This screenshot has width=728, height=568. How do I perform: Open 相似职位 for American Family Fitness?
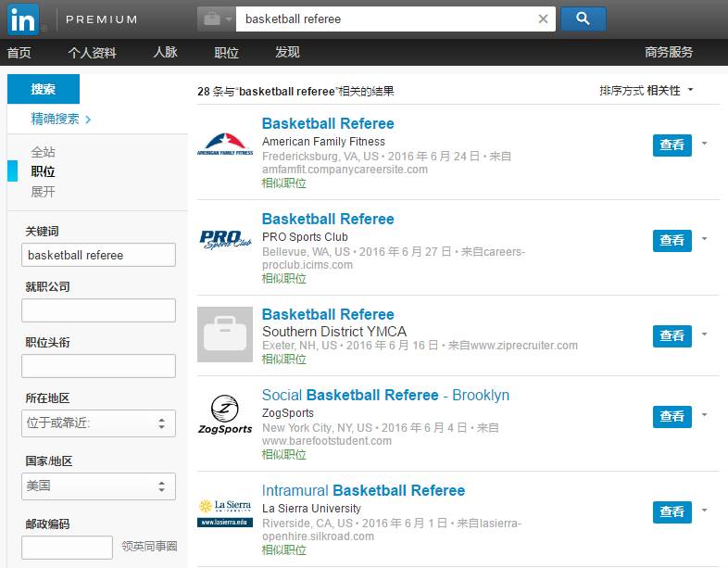(284, 183)
